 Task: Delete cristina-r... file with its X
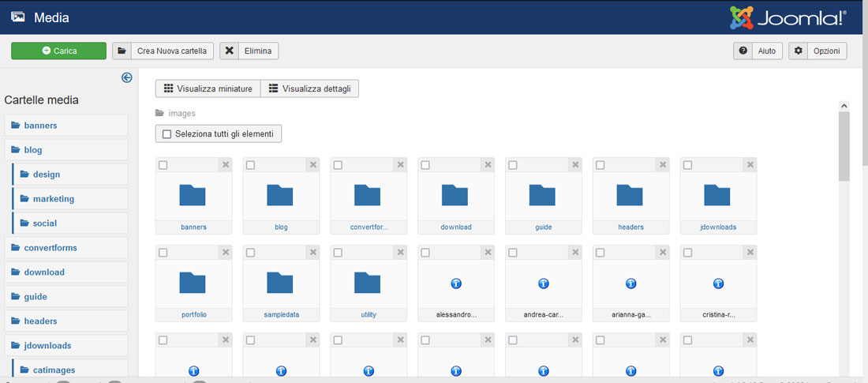pos(750,252)
